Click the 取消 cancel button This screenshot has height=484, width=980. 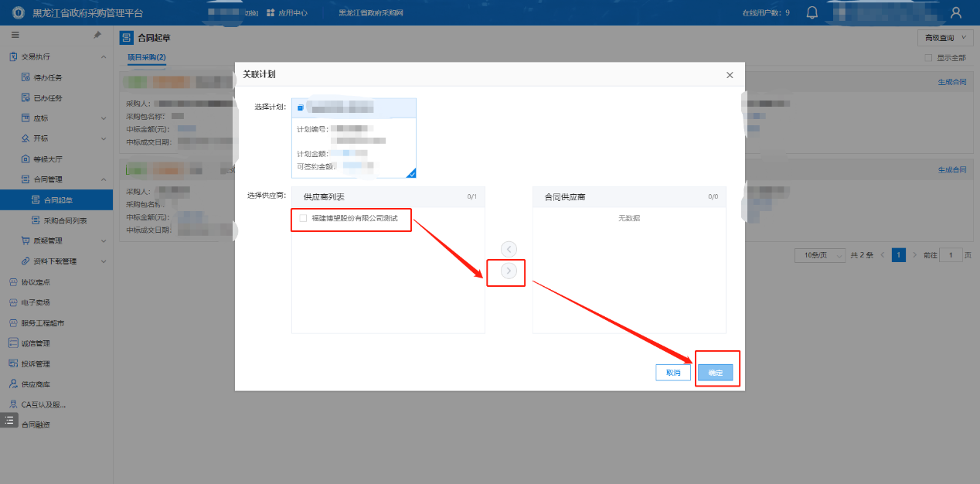coord(673,373)
